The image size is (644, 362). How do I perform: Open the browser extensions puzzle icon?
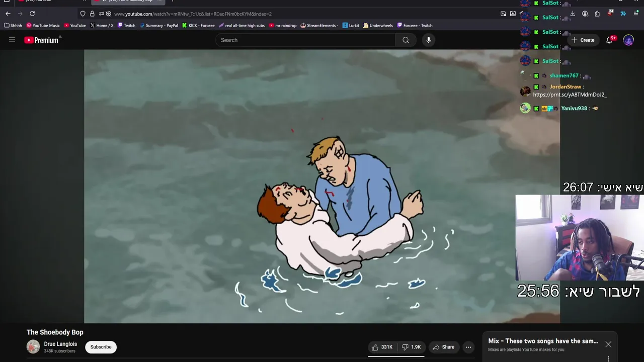pos(597,14)
